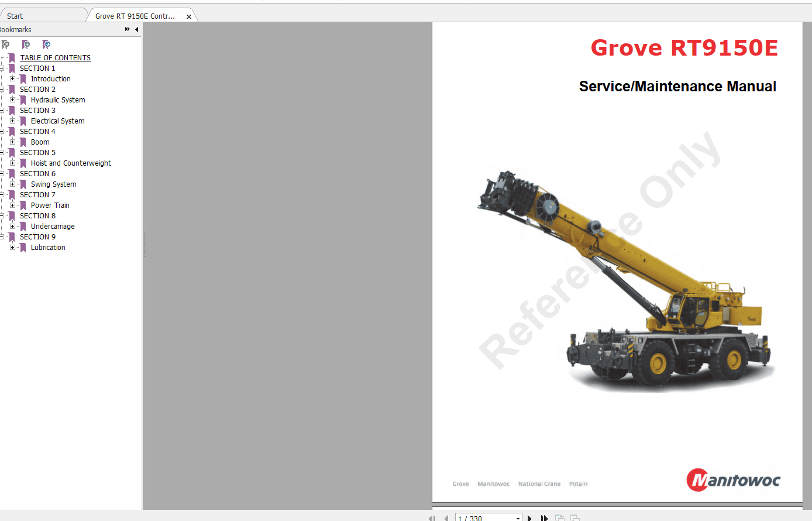Expand the Hydraulic System bookmark
This screenshot has width=812, height=521.
point(13,100)
